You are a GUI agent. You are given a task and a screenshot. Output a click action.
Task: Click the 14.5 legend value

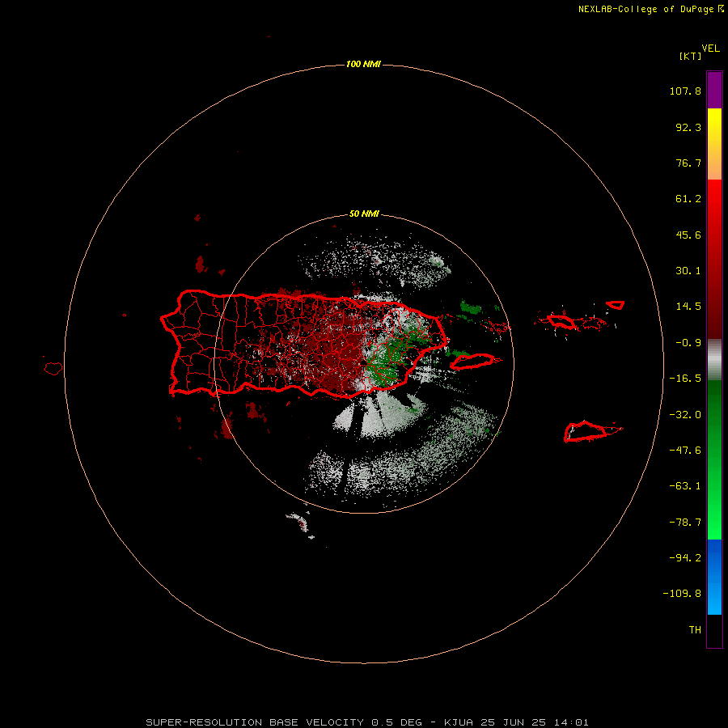coord(688,307)
